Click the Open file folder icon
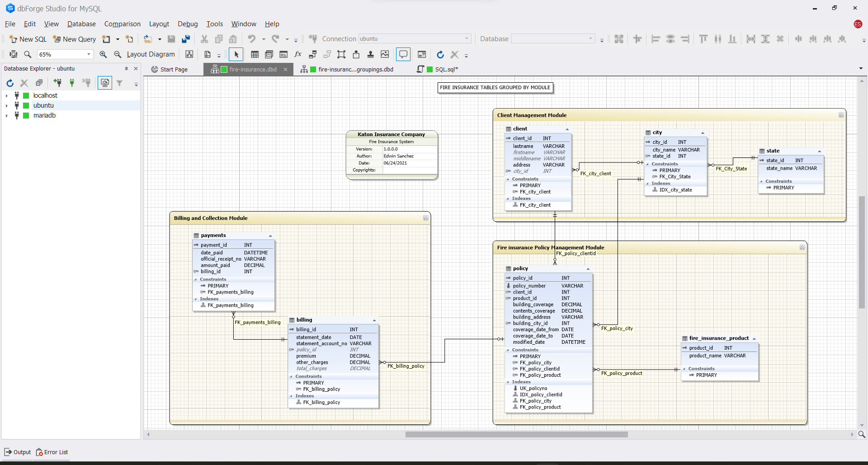Screen dimensions: 868x465 (x=147, y=39)
